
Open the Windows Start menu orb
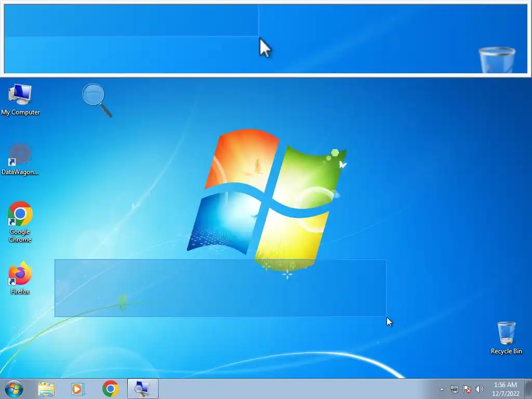point(14,389)
